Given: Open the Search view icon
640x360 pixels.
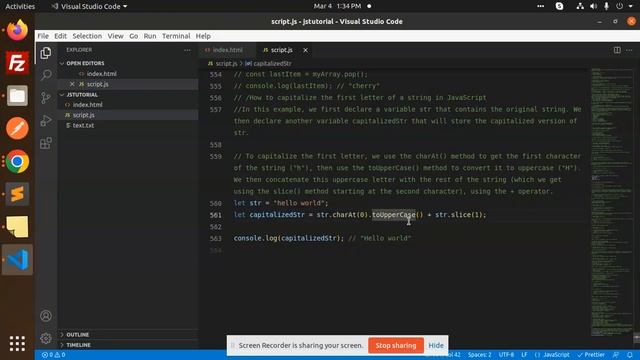Looking at the screenshot, I should (x=46, y=75).
